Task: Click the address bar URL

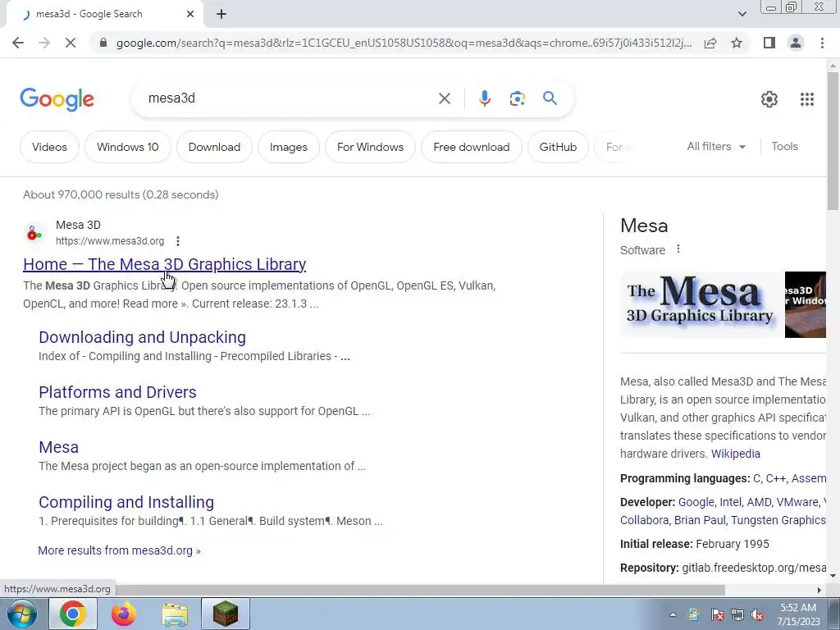Action: [x=404, y=43]
